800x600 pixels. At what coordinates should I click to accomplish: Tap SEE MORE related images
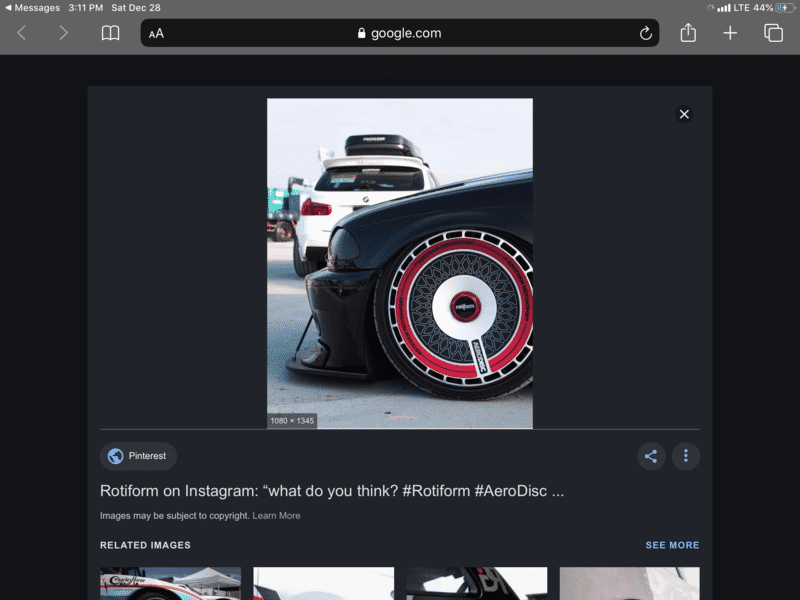pyautogui.click(x=672, y=545)
